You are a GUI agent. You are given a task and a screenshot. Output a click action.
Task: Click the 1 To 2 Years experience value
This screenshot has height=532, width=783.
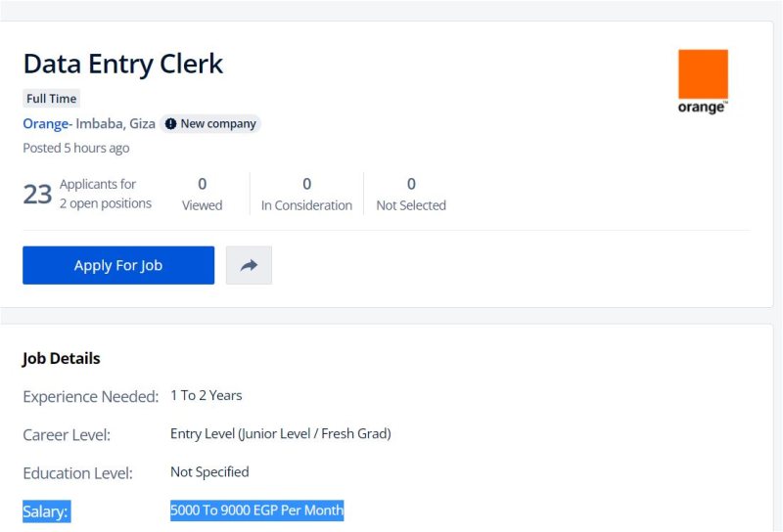(x=207, y=395)
